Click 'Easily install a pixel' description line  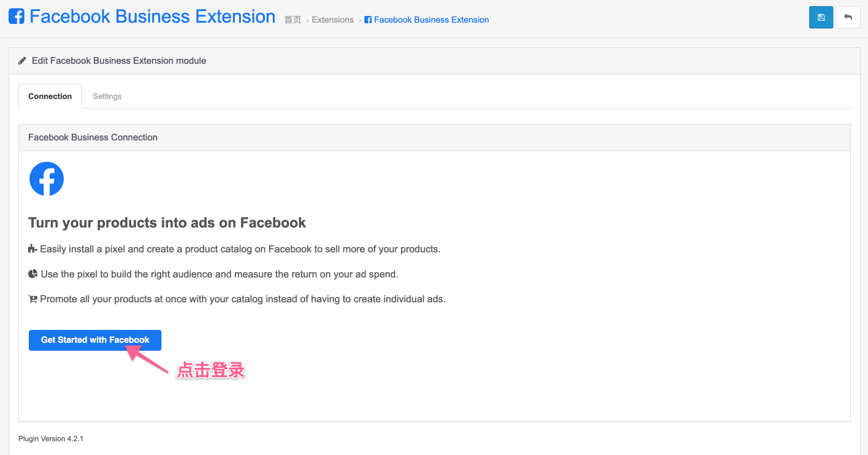click(240, 249)
